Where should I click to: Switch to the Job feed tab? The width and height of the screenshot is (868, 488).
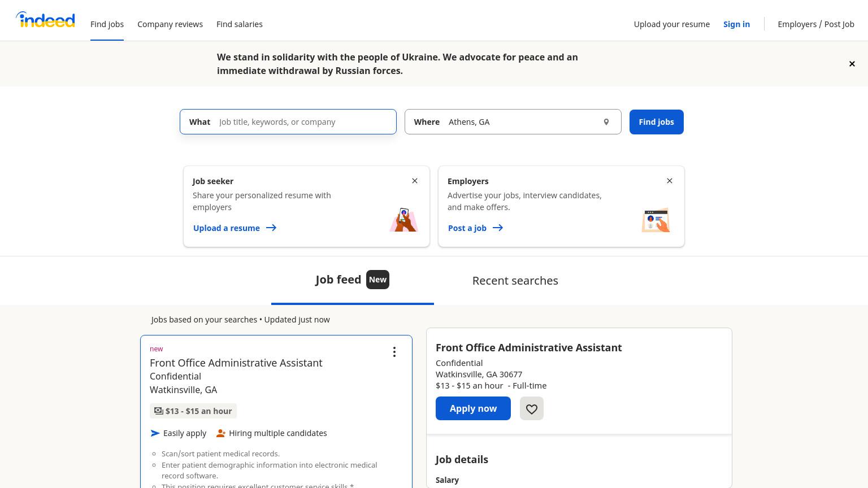tap(353, 280)
